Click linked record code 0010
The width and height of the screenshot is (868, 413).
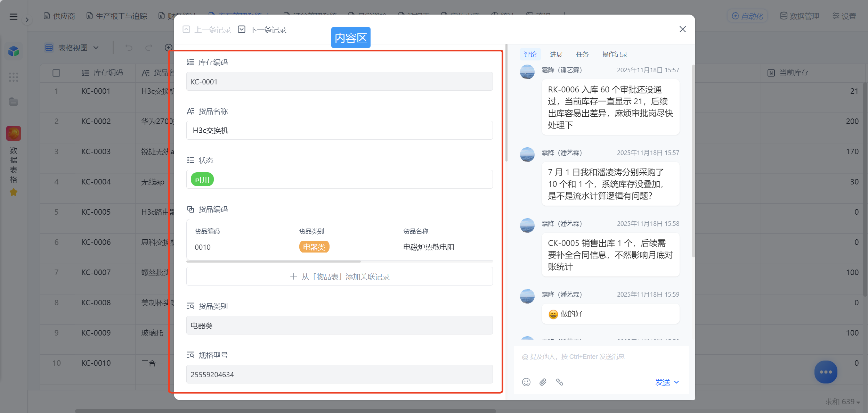[203, 247]
